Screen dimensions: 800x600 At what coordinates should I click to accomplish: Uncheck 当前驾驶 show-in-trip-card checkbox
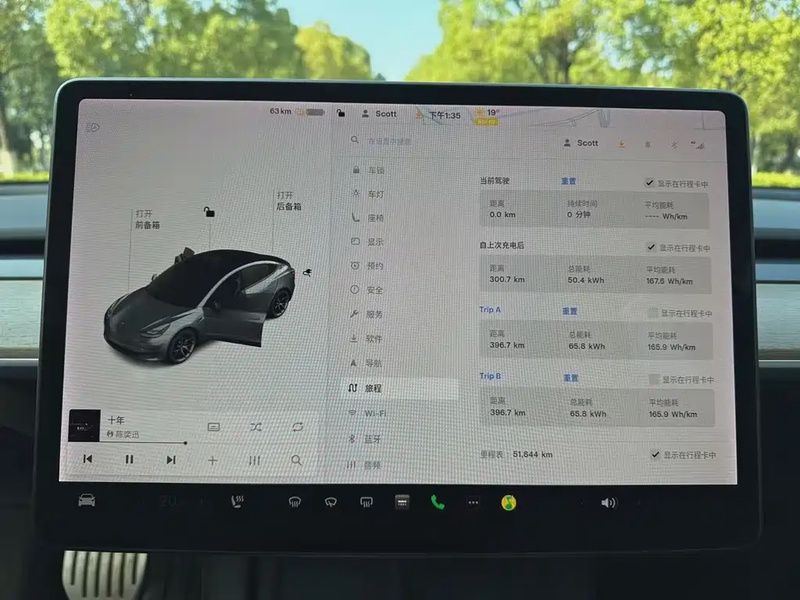pos(650,184)
